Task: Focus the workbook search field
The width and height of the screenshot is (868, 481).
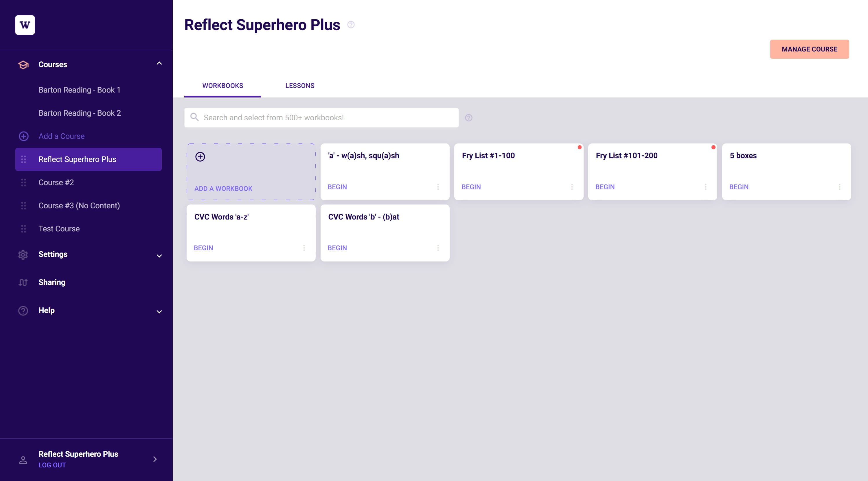Action: (321, 117)
